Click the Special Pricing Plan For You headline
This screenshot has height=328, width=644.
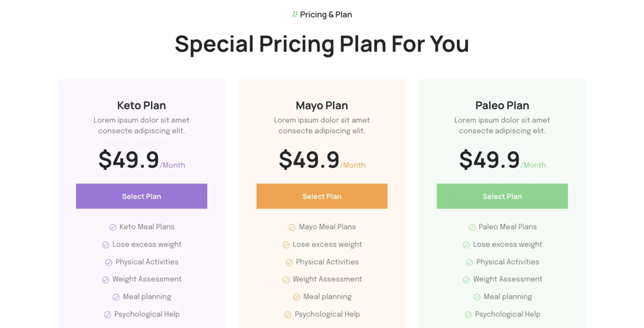tap(322, 44)
